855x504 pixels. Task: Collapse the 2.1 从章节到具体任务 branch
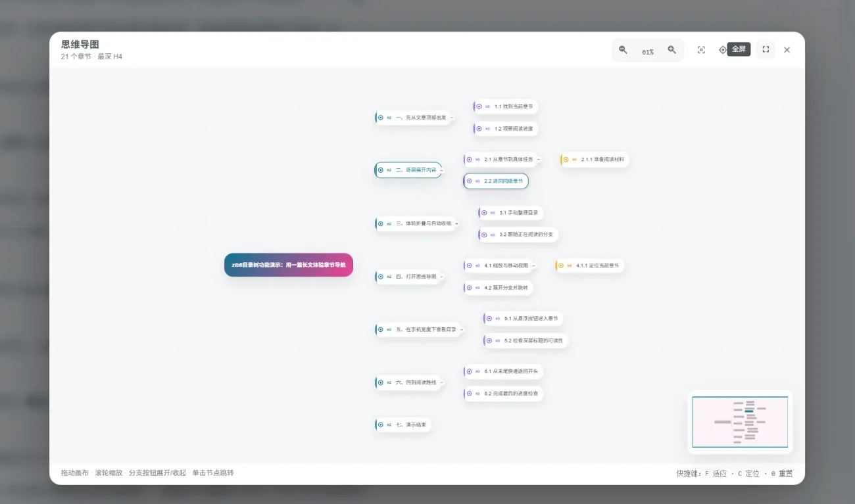539,160
